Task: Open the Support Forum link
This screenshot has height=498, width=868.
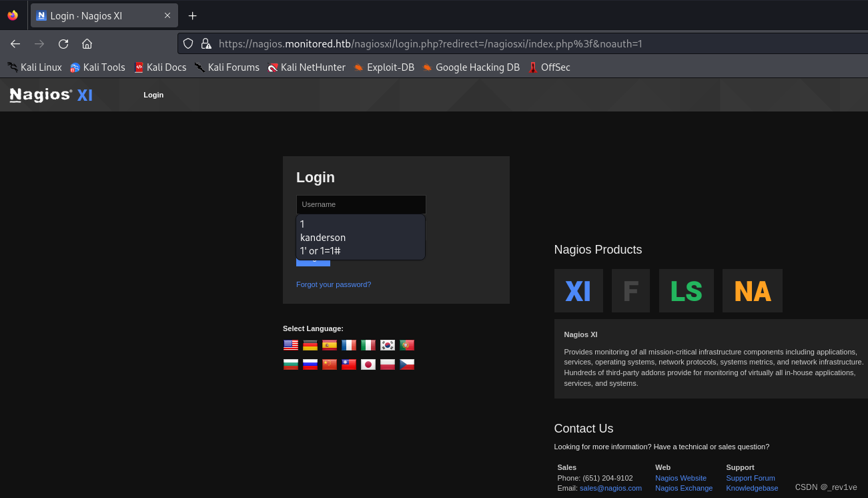Action: 751,478
